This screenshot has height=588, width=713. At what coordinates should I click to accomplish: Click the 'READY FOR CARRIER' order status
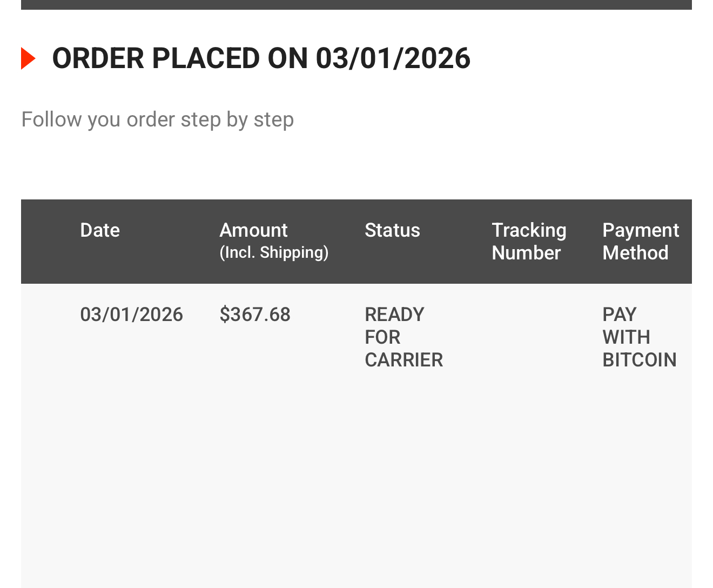pos(403,337)
